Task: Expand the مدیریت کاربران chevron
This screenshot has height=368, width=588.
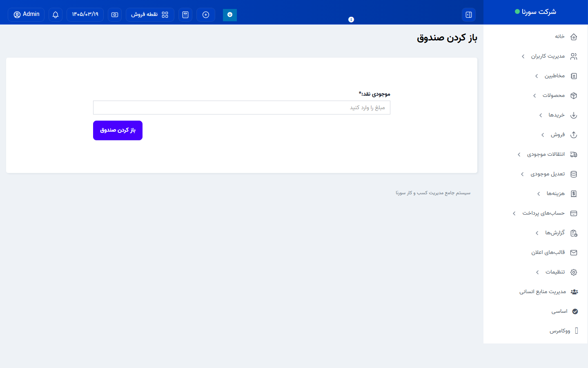Action: tap(523, 56)
